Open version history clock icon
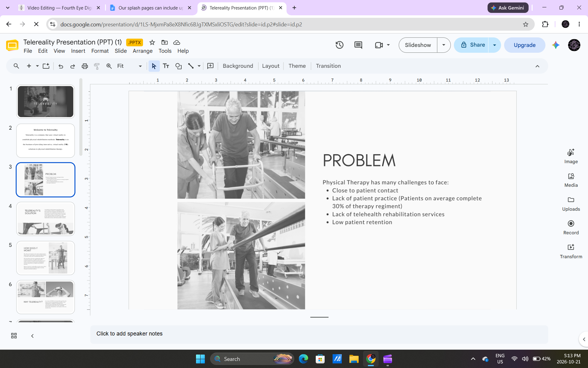This screenshot has width=588, height=368. (339, 45)
